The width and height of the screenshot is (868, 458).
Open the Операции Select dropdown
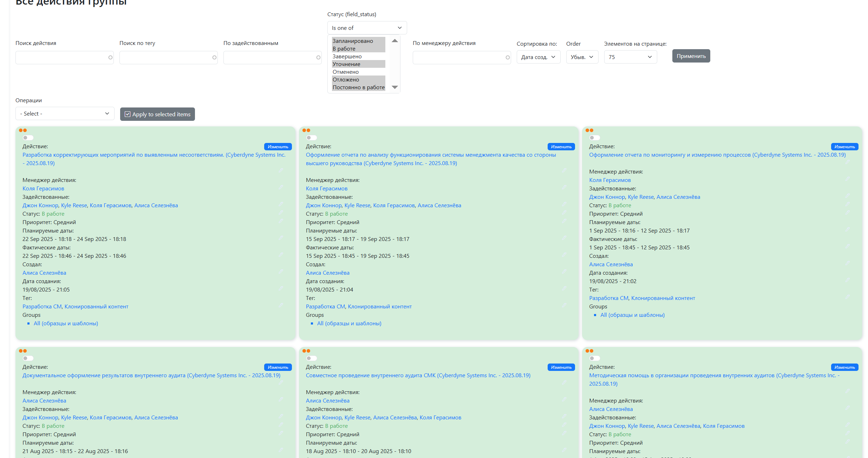pyautogui.click(x=65, y=114)
